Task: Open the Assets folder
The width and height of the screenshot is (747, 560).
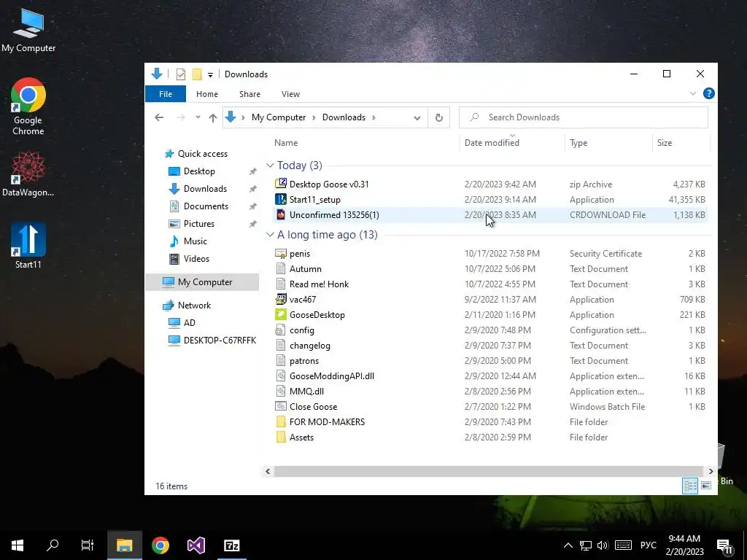Action: click(301, 437)
